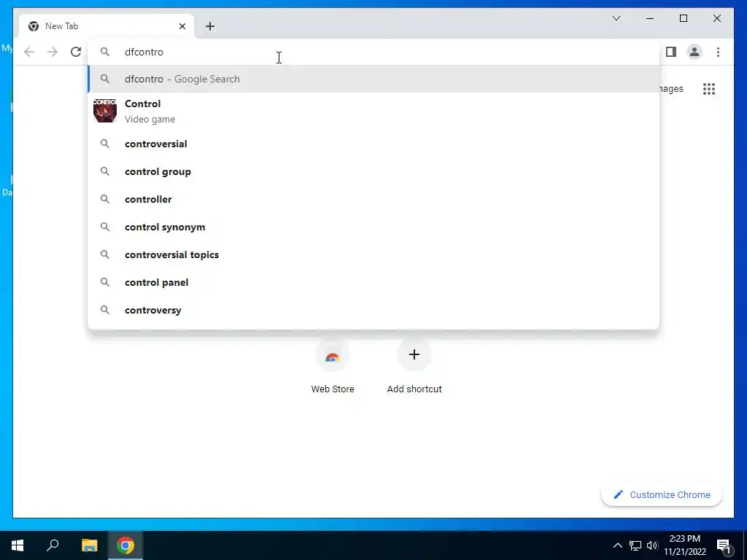The image size is (747, 560).
Task: Go forward using the forward arrow
Action: click(x=53, y=52)
